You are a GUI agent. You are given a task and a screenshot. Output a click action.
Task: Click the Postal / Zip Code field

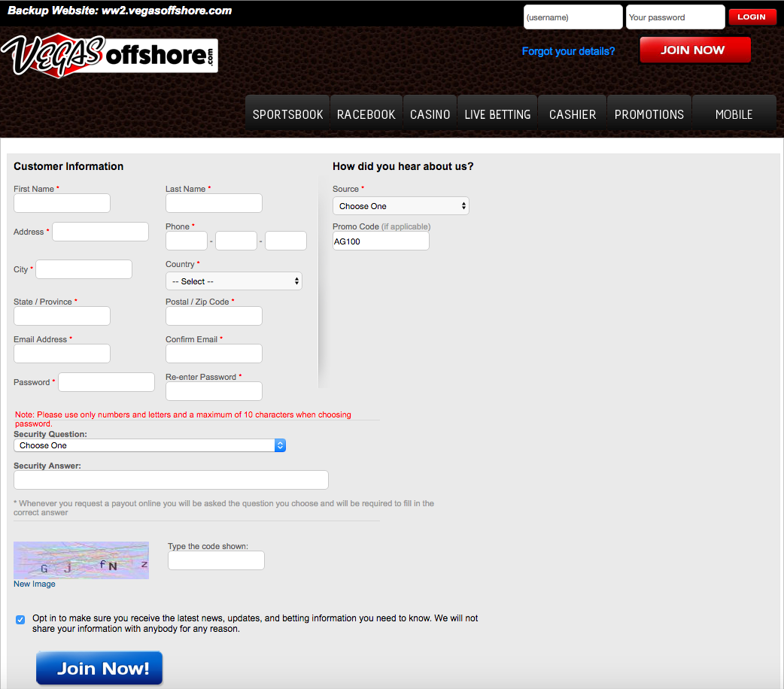[214, 316]
